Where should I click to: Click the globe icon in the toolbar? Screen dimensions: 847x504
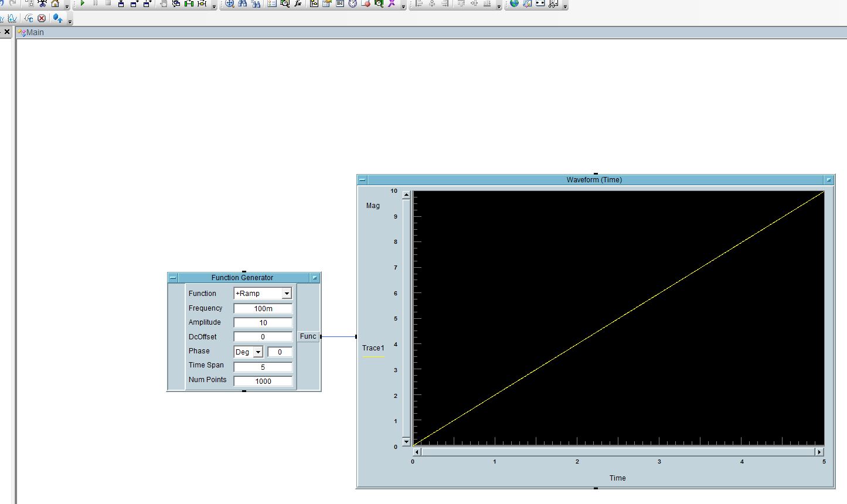point(514,4)
